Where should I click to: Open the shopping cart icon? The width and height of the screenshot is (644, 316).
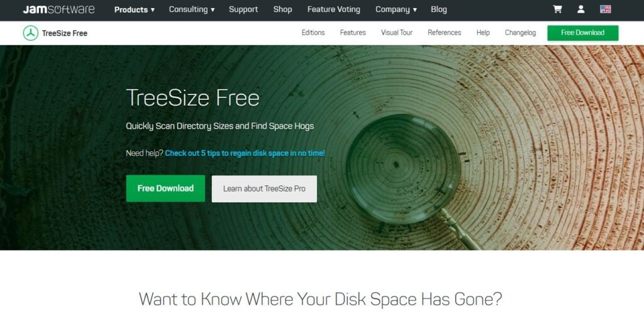point(557,9)
